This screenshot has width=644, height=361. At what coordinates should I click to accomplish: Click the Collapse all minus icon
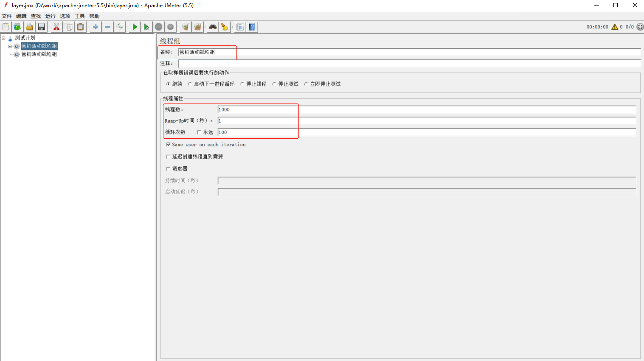(x=107, y=27)
